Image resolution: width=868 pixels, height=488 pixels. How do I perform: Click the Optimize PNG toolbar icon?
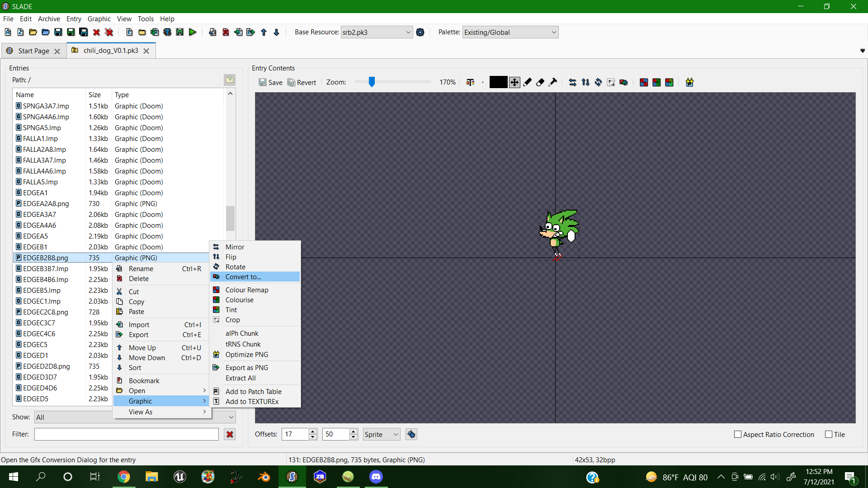pyautogui.click(x=689, y=82)
